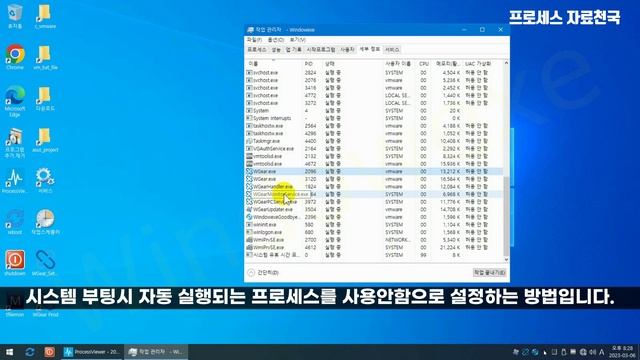Open the 프로그램 추가/제거 desktop shortcut
640x360 pixels.
[x=15, y=143]
